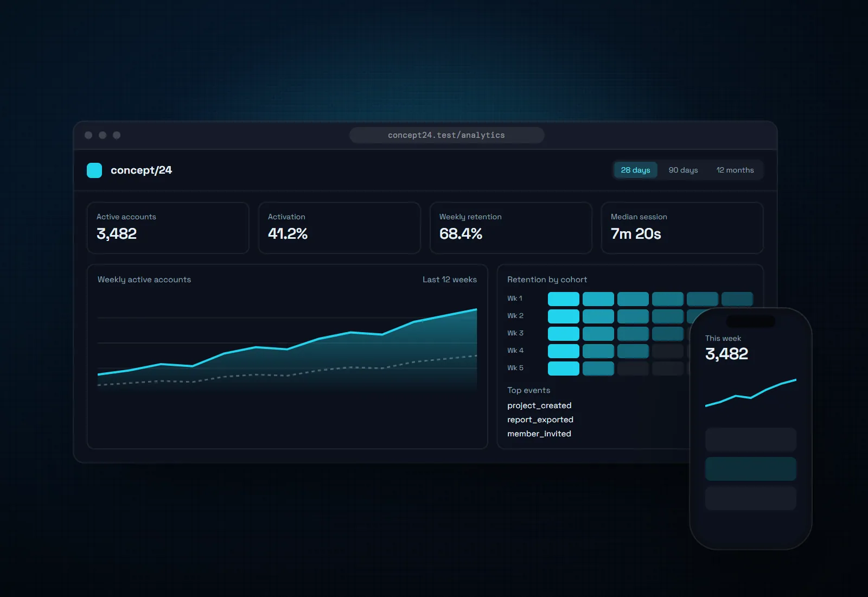The image size is (868, 597).
Task: Click the concept/24 cyan logo square
Action: (x=94, y=170)
